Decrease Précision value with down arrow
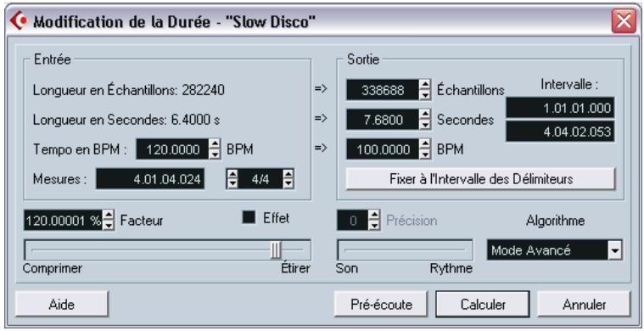This screenshot has width=644, height=331. click(x=373, y=226)
